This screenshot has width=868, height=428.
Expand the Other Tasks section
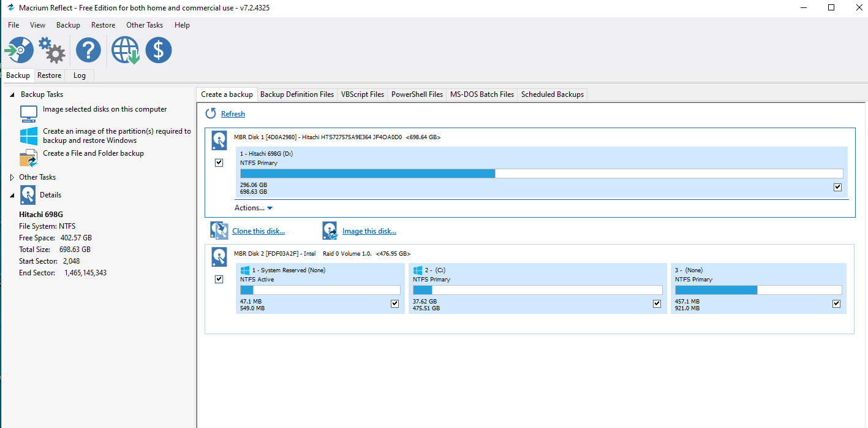12,177
